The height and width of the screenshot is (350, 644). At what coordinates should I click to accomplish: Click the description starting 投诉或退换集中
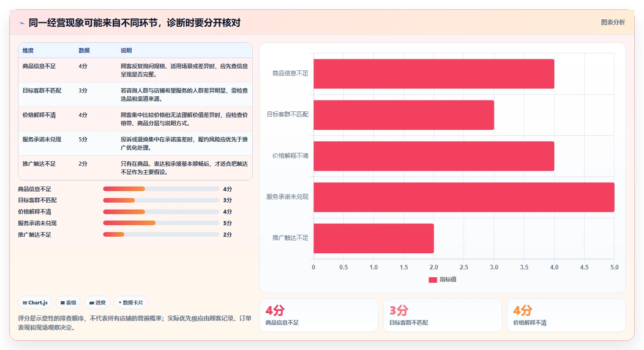click(x=184, y=143)
